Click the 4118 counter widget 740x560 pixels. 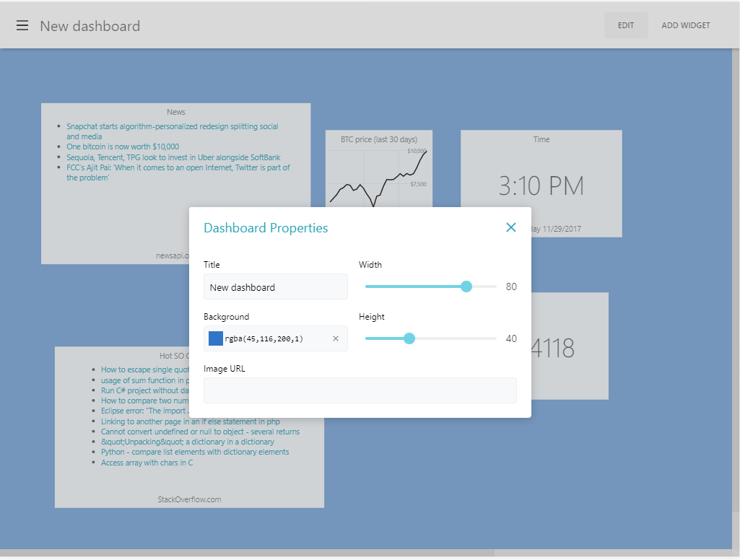pos(570,346)
